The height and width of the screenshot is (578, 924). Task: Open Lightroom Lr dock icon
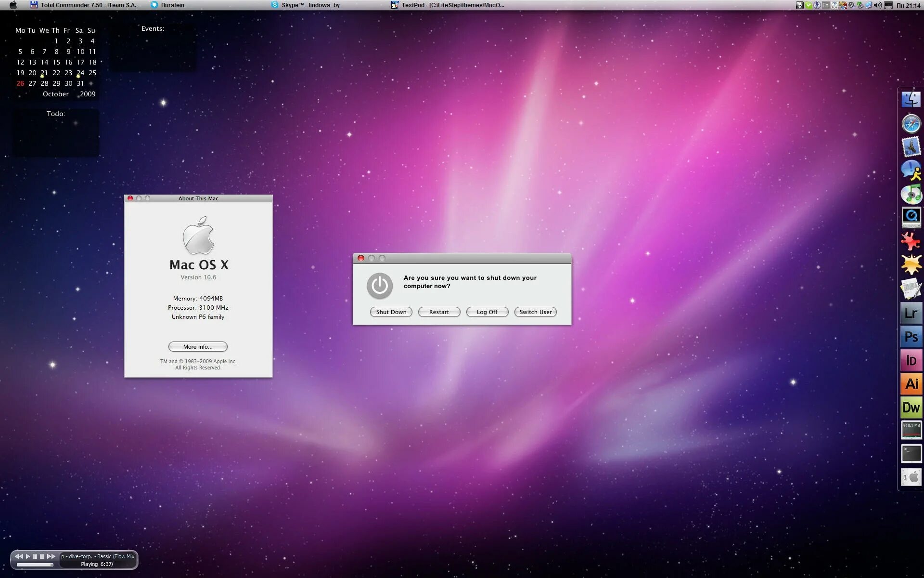point(911,313)
